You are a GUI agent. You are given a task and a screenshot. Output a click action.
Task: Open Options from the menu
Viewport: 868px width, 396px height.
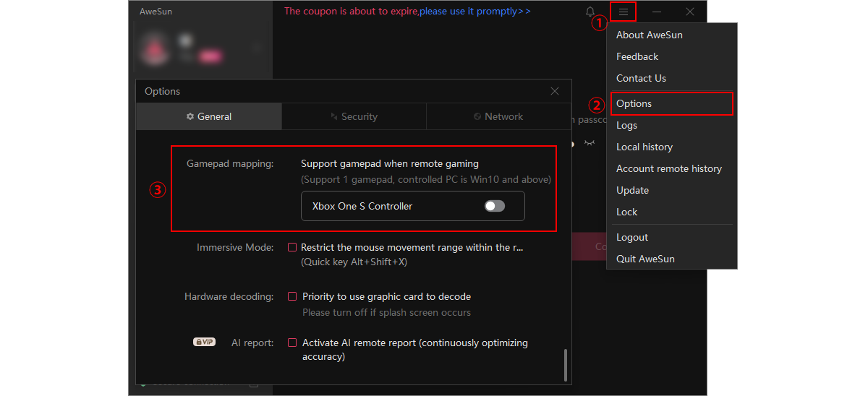(x=671, y=103)
